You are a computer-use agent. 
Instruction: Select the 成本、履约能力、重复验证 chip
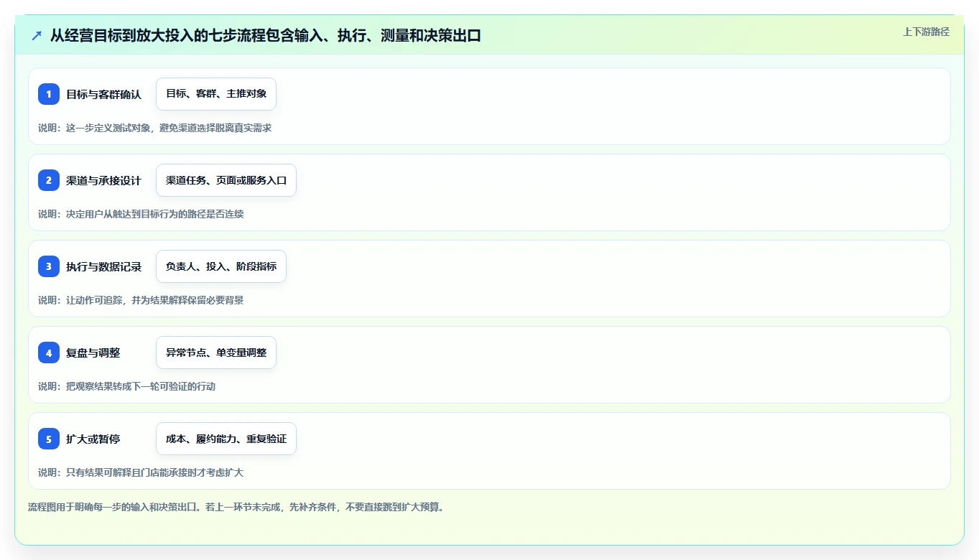[x=226, y=439]
